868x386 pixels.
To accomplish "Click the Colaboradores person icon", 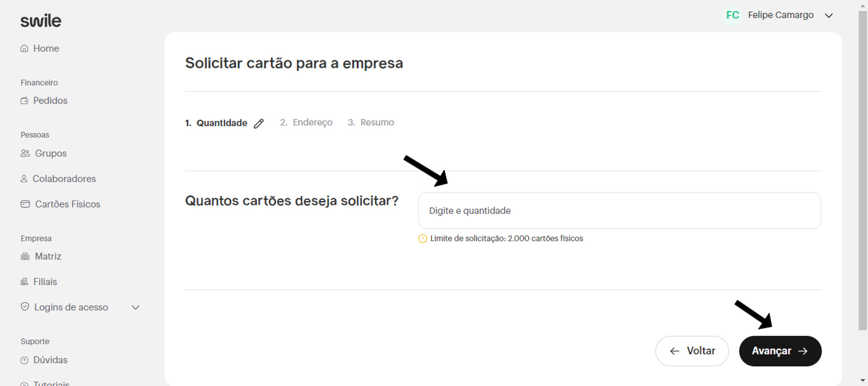I will coord(24,179).
